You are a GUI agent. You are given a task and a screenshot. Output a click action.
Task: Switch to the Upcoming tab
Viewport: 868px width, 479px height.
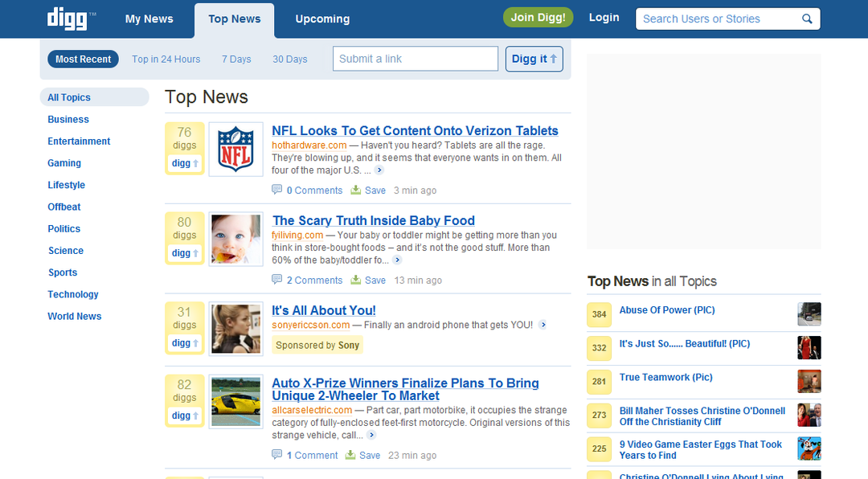click(322, 18)
